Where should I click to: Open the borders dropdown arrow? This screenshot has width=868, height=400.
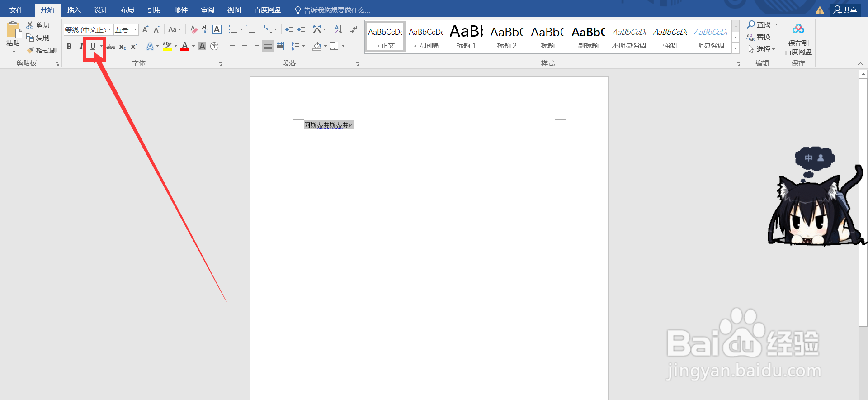pyautogui.click(x=343, y=46)
